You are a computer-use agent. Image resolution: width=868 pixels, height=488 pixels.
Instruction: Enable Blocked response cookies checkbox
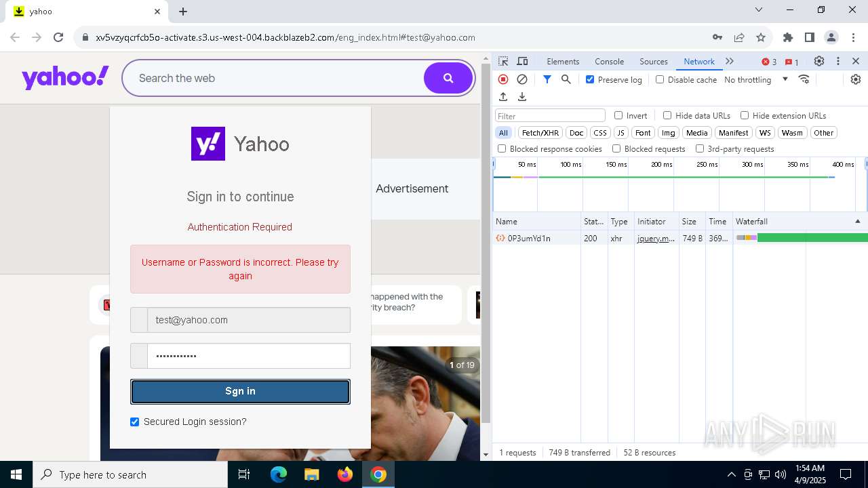[502, 148]
